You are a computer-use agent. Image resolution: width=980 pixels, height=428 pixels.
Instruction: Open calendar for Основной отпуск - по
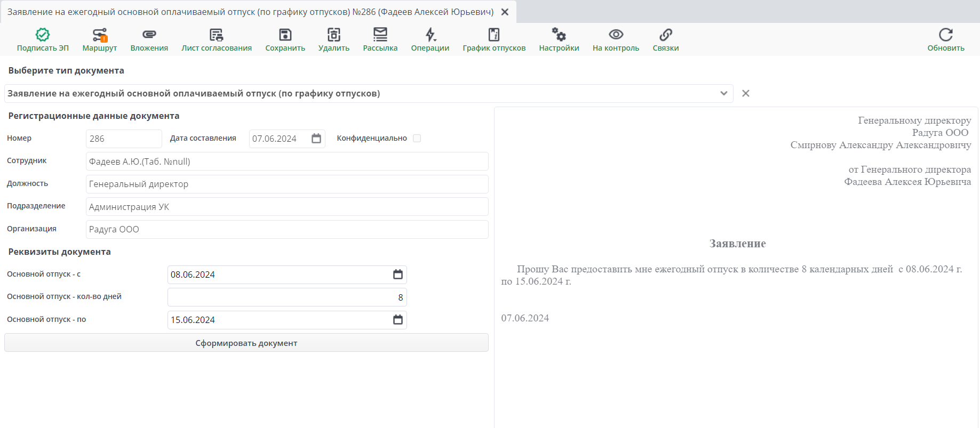398,320
